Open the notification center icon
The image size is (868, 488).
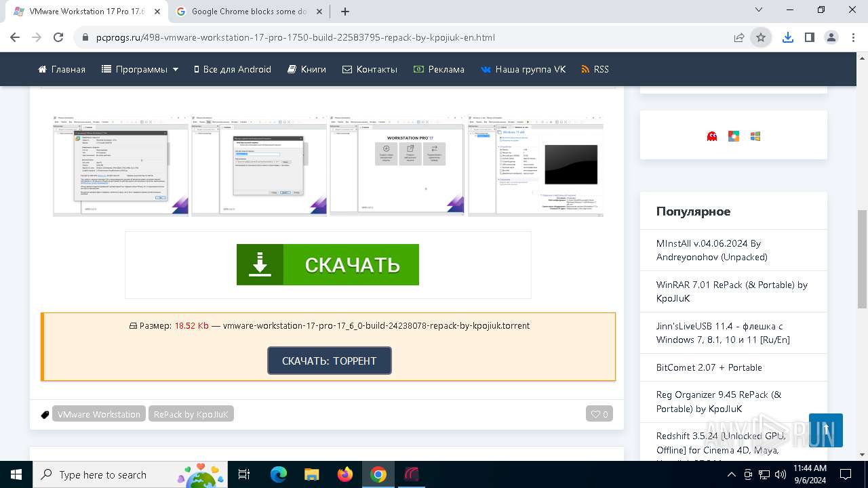(846, 474)
